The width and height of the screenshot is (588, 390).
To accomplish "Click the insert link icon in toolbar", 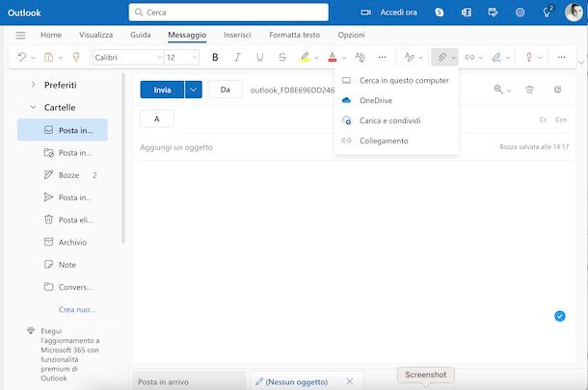I will pos(469,57).
